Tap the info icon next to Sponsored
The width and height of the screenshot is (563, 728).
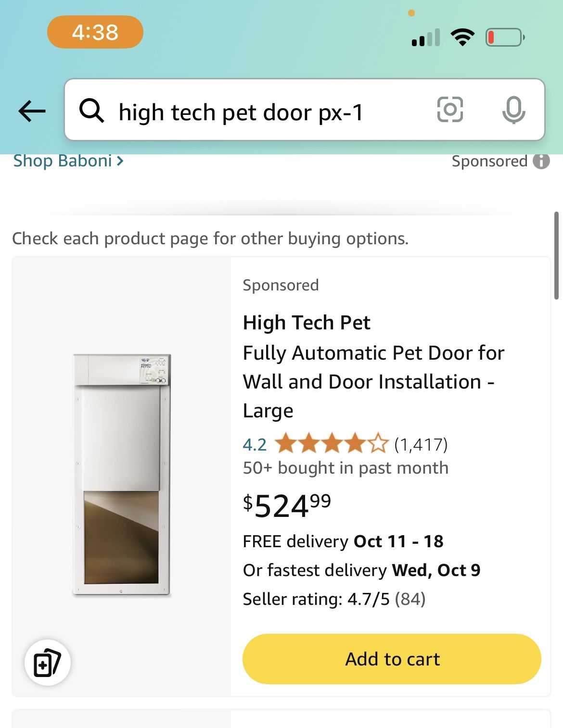[541, 161]
